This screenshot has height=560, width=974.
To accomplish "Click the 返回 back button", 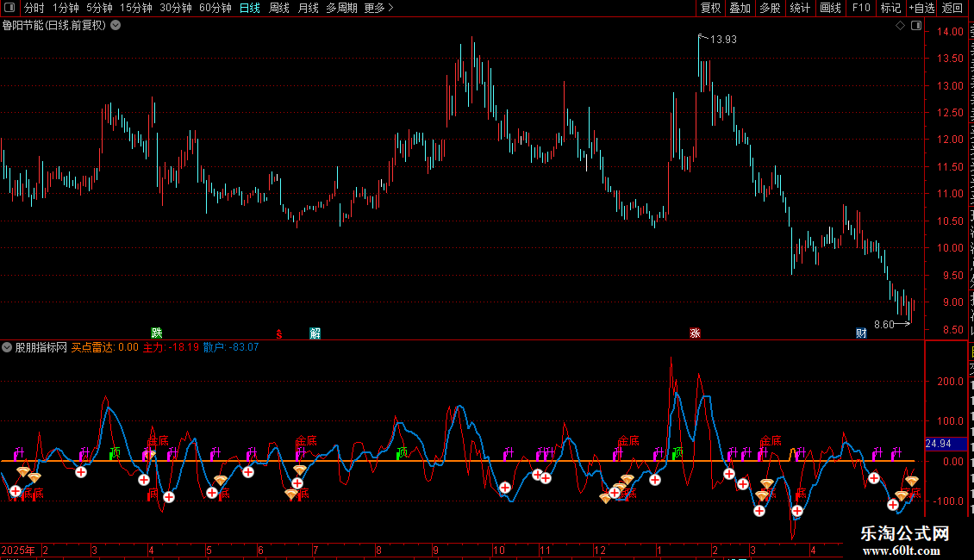I will (952, 8).
